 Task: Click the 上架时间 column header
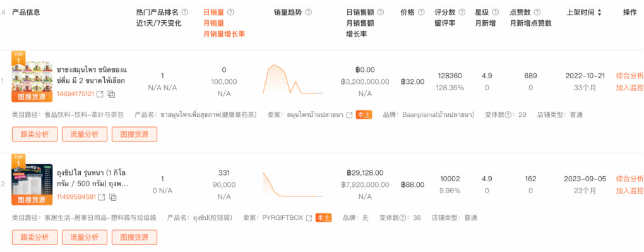click(x=580, y=13)
